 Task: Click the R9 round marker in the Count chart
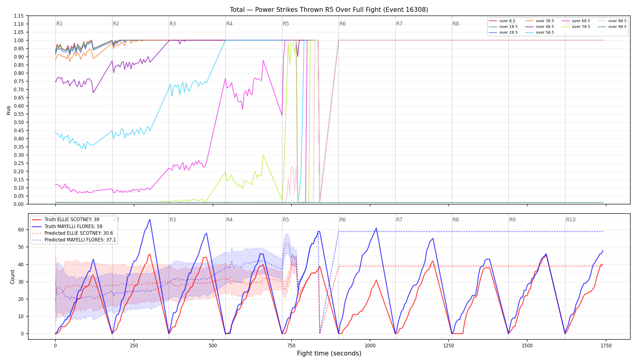pyautogui.click(x=512, y=220)
